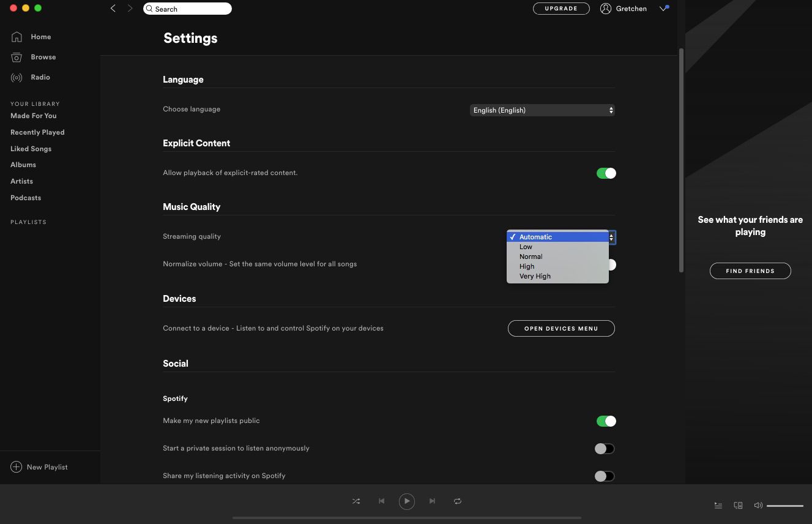Choose High streaming quality

557,266
